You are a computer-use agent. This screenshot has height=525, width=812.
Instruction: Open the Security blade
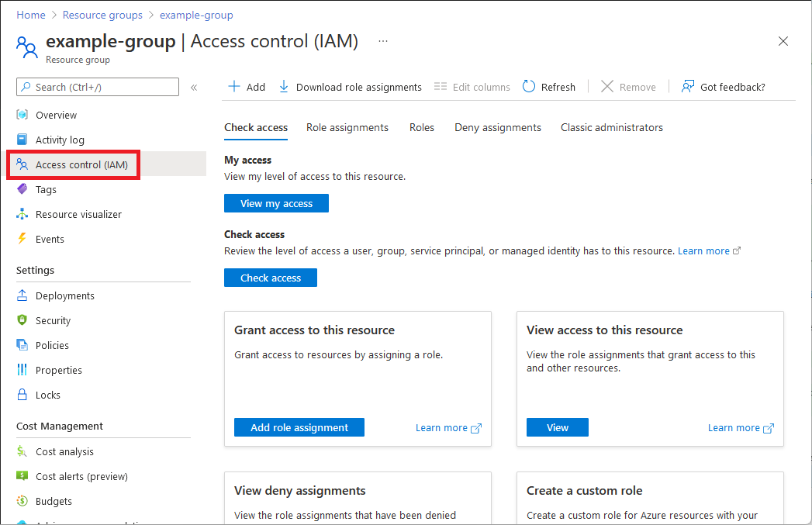pos(54,320)
